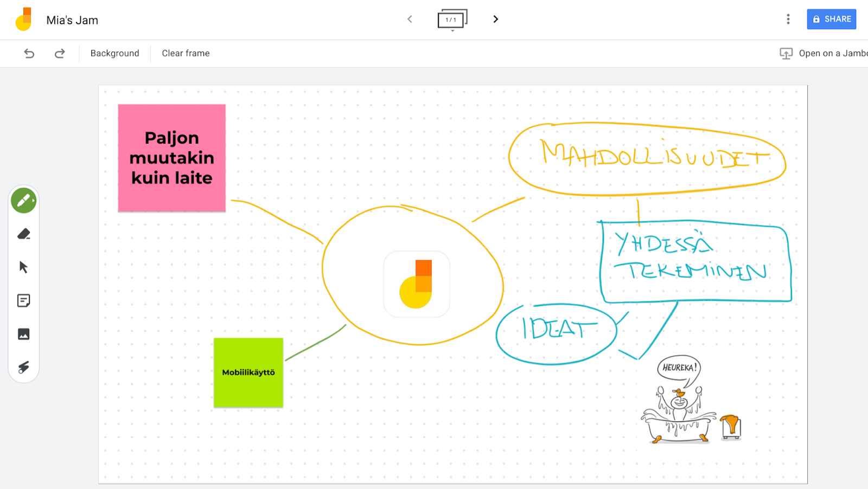This screenshot has height=489, width=868.
Task: Expand the frame bar 1/1 indicator
Action: point(452,20)
